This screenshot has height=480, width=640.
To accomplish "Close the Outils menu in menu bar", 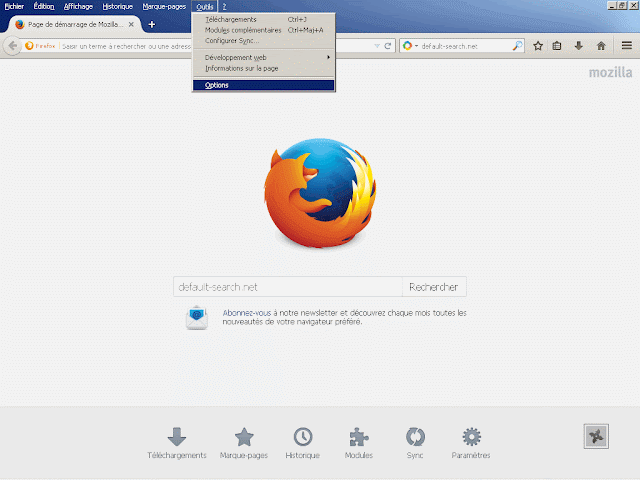I will click(204, 7).
